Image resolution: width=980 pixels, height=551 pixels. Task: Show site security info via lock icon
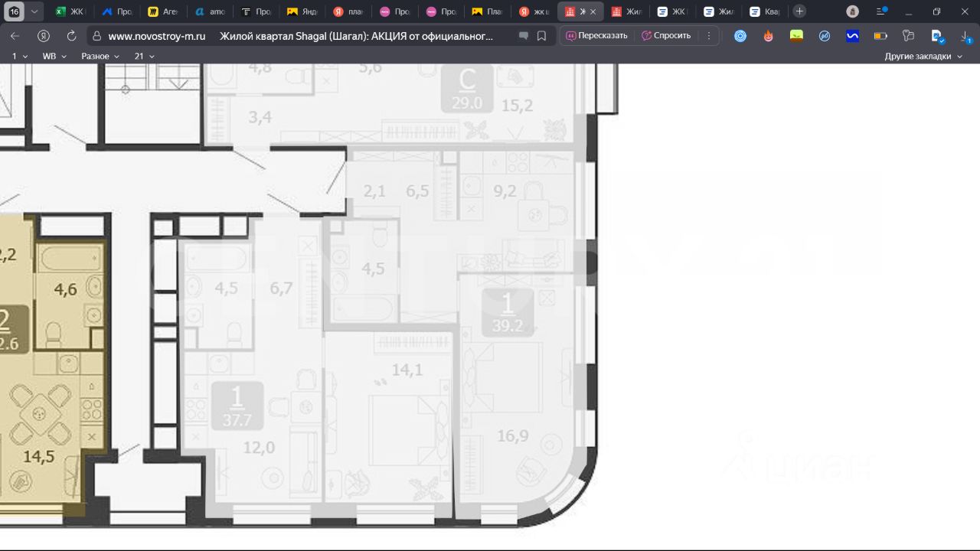click(96, 36)
